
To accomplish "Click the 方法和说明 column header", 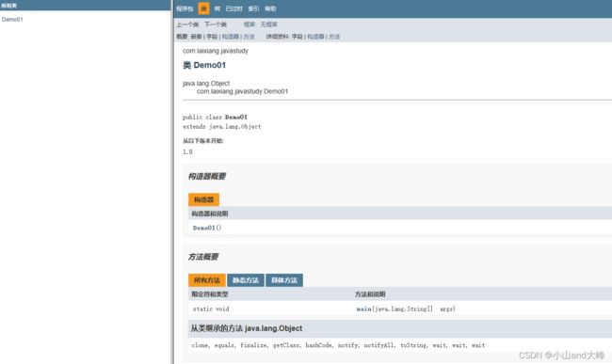I will 370,294.
